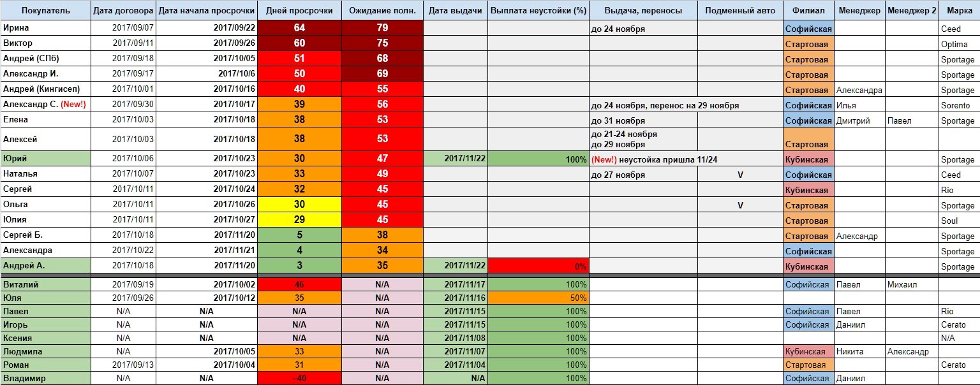Select the Кубинская branch in Юрий row
This screenshot has width=980, height=385.
[808, 159]
